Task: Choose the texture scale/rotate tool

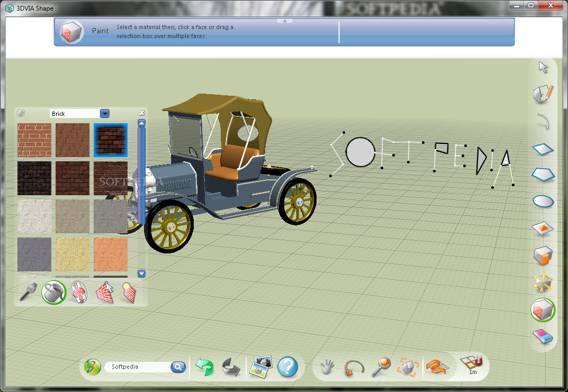Action: coord(79,293)
